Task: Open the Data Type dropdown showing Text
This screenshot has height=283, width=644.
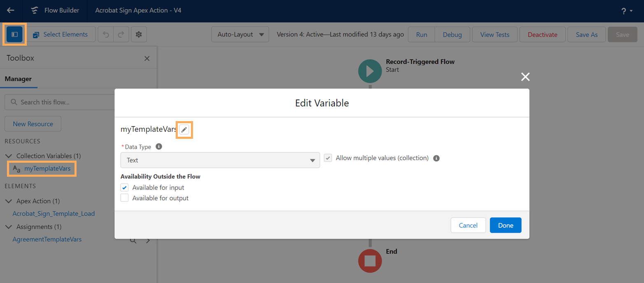Action: pyautogui.click(x=220, y=160)
